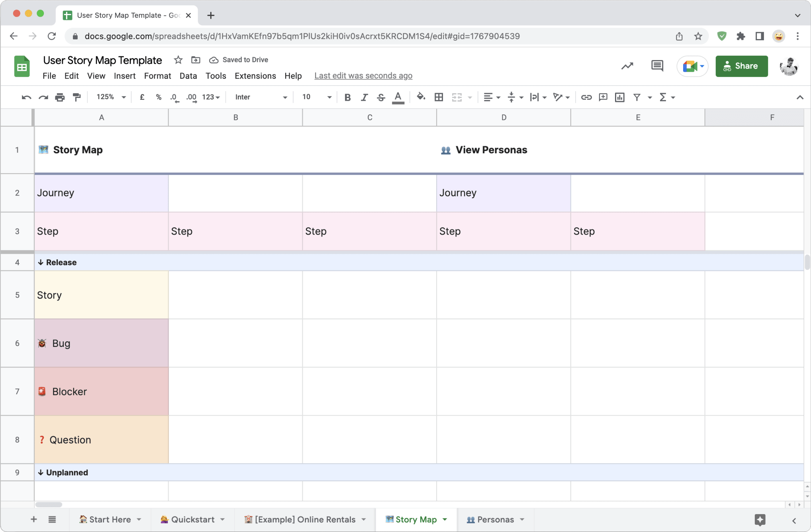
Task: Open the Format menu
Action: [x=156, y=75]
